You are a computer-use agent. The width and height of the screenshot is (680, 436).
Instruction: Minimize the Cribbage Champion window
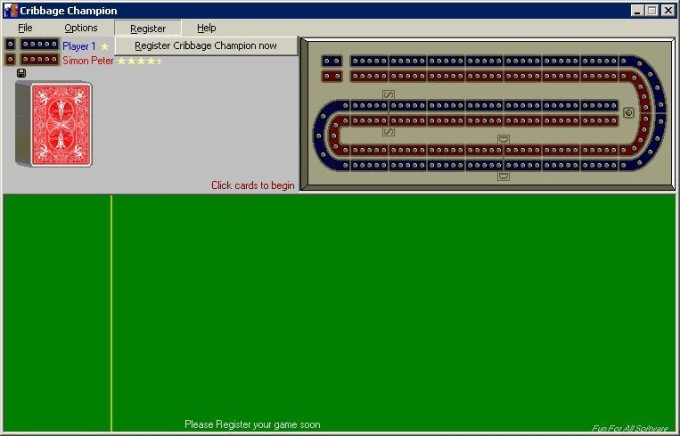(637, 10)
